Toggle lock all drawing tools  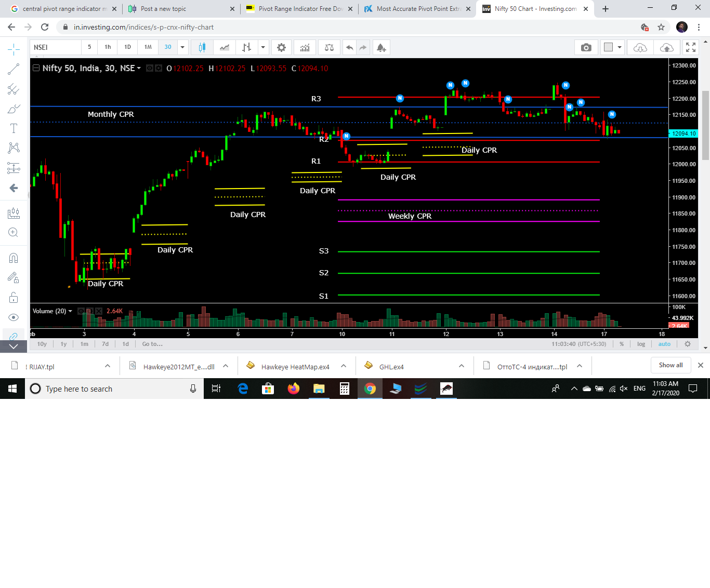point(14,298)
